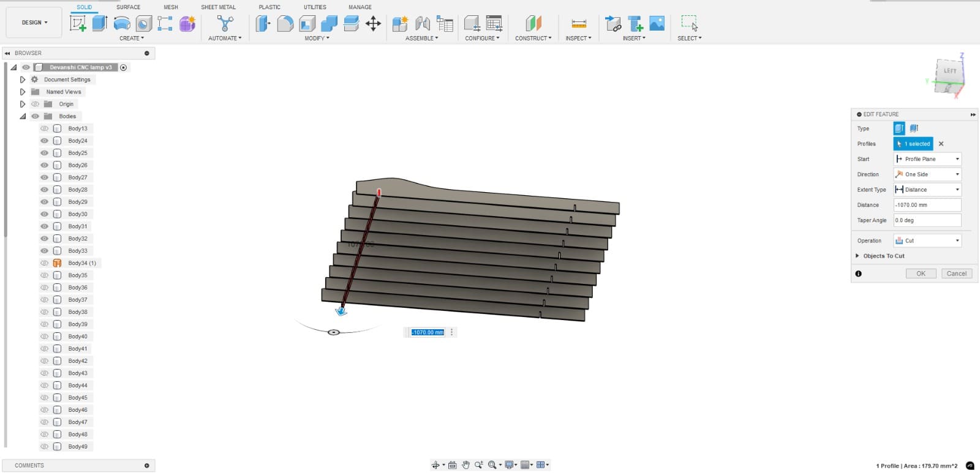
Task: Click the Taper Angle input field
Action: tap(927, 220)
